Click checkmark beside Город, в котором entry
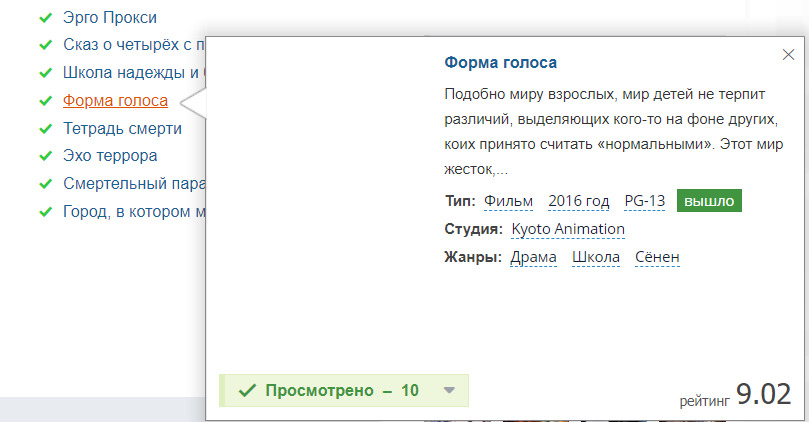This screenshot has width=809, height=422. 44,212
